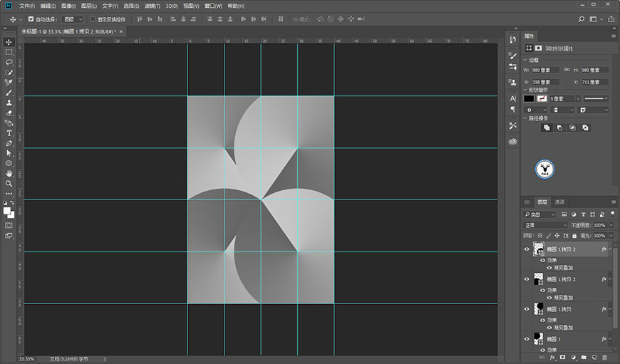Select the Type tool
Viewport: 620px width, 364px height.
(x=9, y=133)
